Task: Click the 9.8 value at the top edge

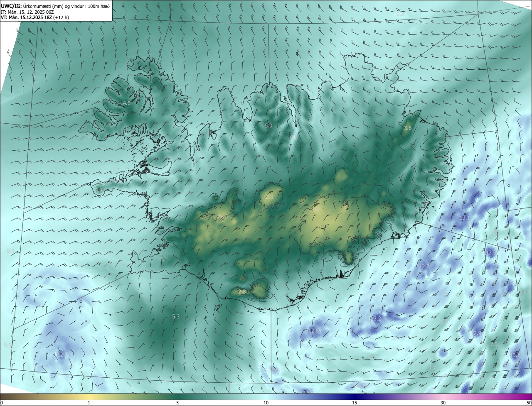Action: pyautogui.click(x=400, y=14)
